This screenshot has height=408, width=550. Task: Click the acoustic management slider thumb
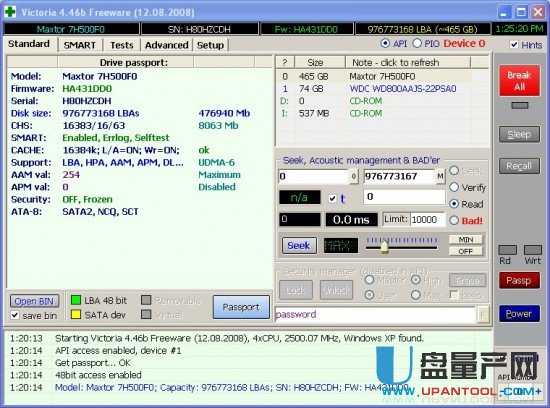click(x=384, y=247)
